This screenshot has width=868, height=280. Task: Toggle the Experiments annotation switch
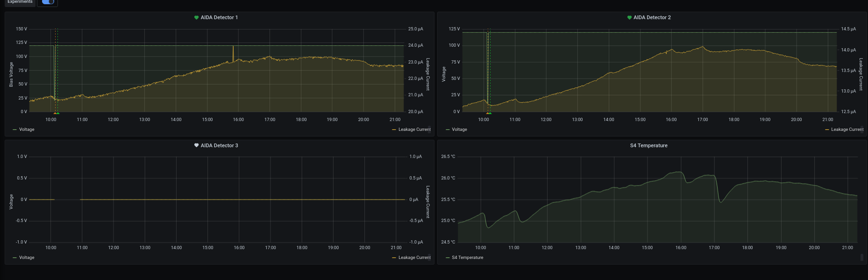click(x=48, y=2)
